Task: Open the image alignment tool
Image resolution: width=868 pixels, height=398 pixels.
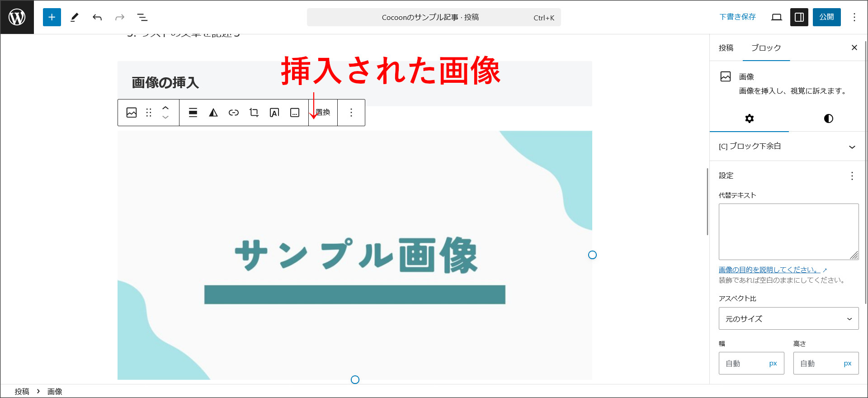Action: coord(193,113)
